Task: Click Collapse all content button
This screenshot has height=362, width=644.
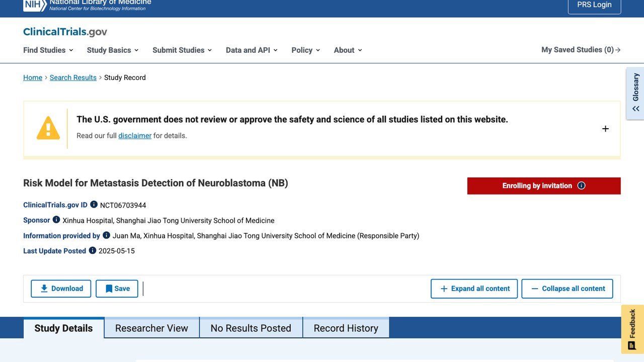Action: (567, 289)
